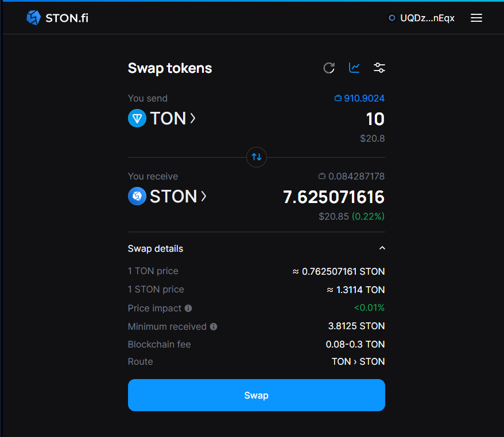This screenshot has width=504, height=437.
Task: Click the STON.fi logo
Action: [x=57, y=18]
